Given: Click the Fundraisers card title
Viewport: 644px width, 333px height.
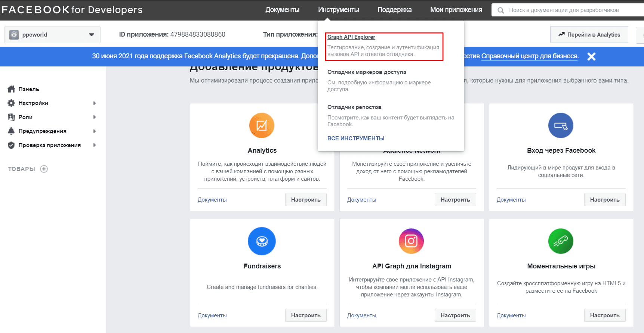Looking at the screenshot, I should pos(262,266).
